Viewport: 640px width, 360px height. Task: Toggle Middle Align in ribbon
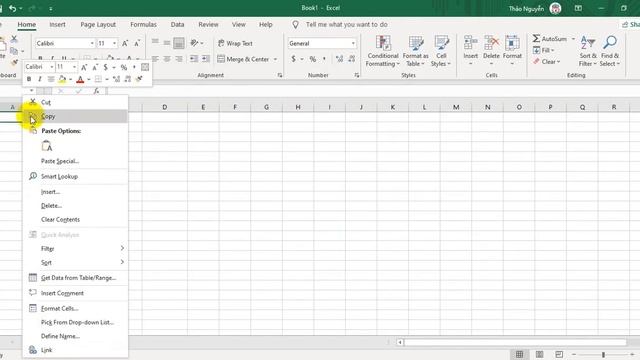click(x=167, y=43)
